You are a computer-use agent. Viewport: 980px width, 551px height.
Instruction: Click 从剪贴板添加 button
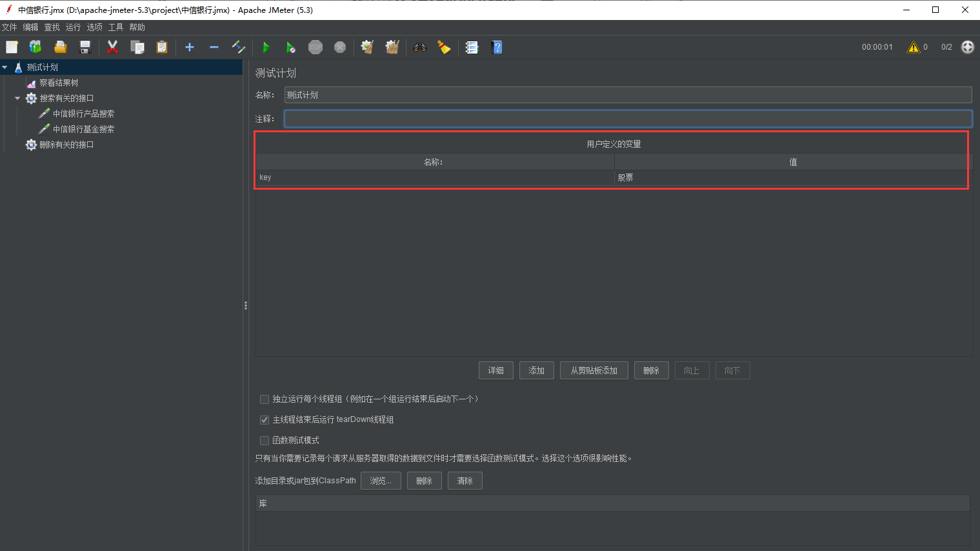(x=594, y=370)
